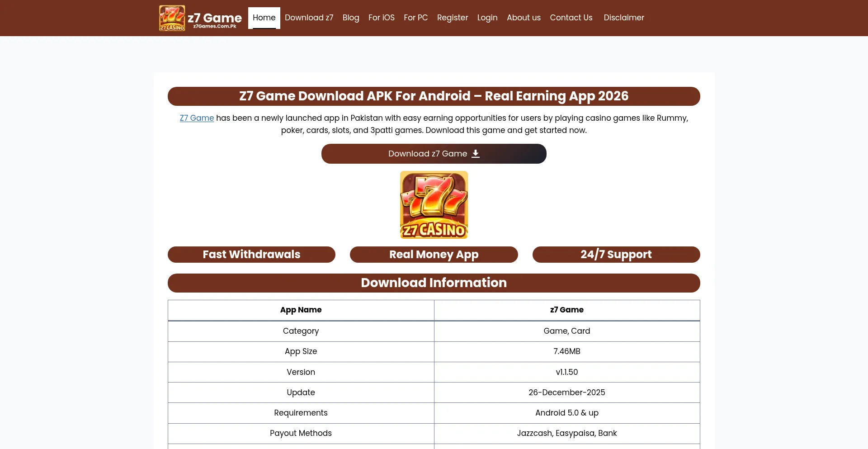Click the Jazzcash, Easypaisa, Bank cell
The width and height of the screenshot is (868, 449).
(x=567, y=433)
